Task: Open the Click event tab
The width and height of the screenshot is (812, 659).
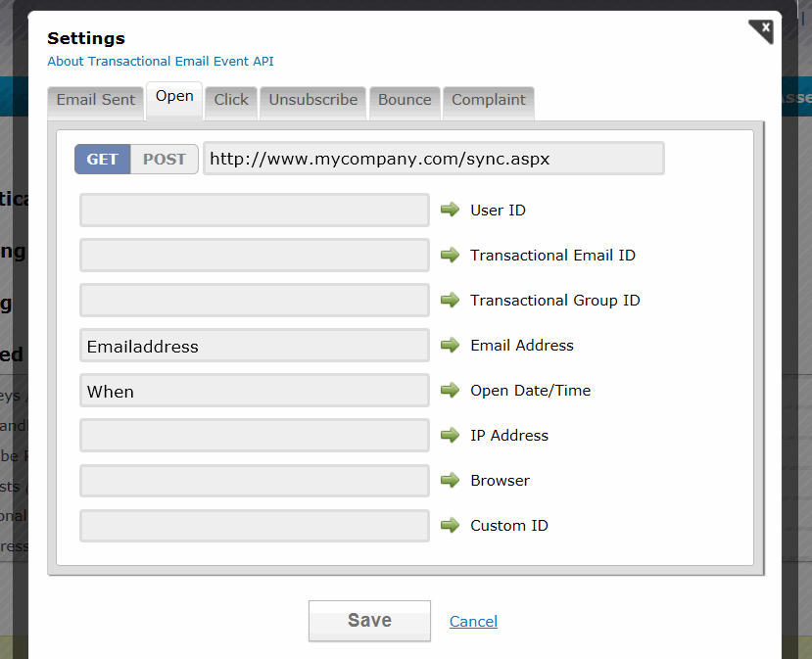Action: [230, 99]
